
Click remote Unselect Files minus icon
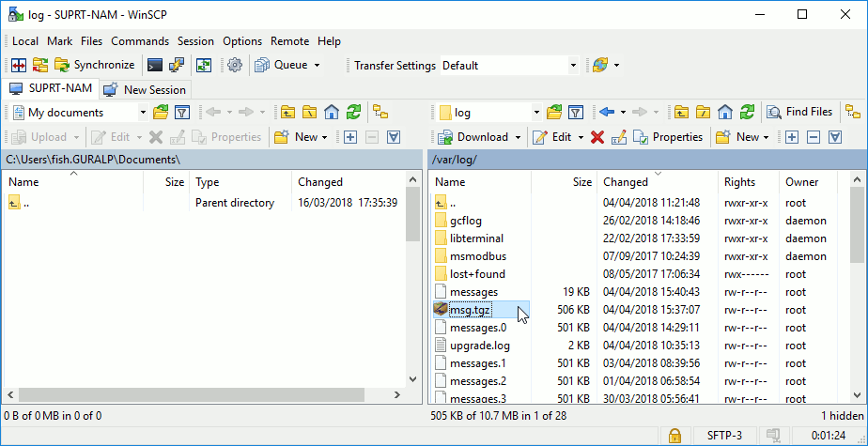[x=814, y=137]
